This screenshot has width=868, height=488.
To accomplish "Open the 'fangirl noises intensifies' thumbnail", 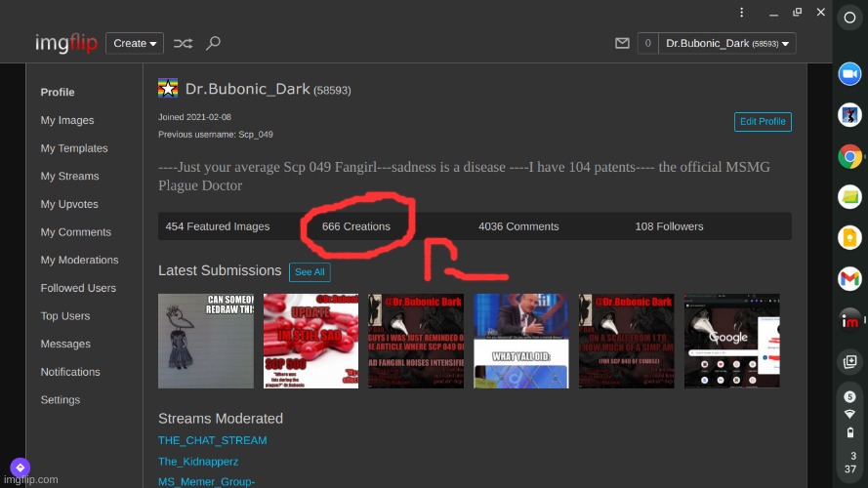I will [416, 341].
